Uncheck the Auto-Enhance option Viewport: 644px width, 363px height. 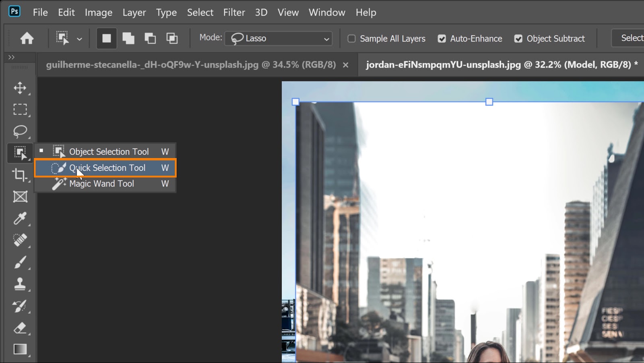click(x=442, y=39)
